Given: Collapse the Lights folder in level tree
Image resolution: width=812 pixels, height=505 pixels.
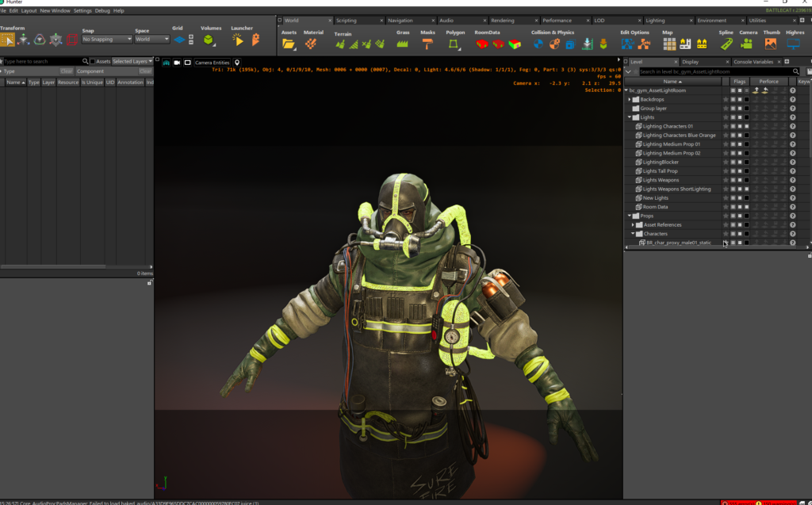Looking at the screenshot, I should pos(630,117).
